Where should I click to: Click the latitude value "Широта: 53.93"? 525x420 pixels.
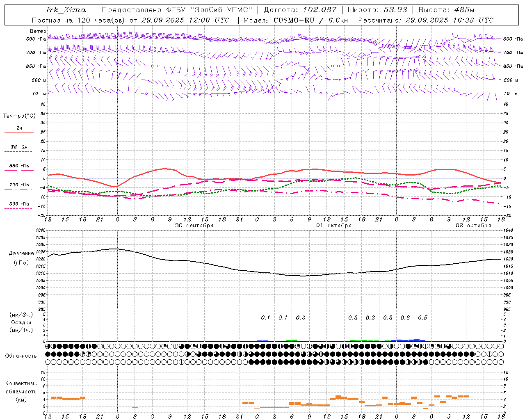pos(378,10)
